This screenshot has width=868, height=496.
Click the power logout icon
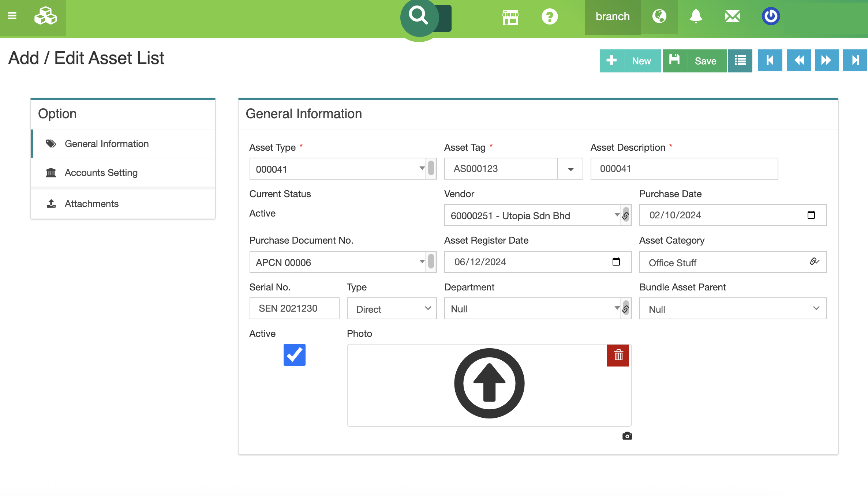click(x=771, y=16)
